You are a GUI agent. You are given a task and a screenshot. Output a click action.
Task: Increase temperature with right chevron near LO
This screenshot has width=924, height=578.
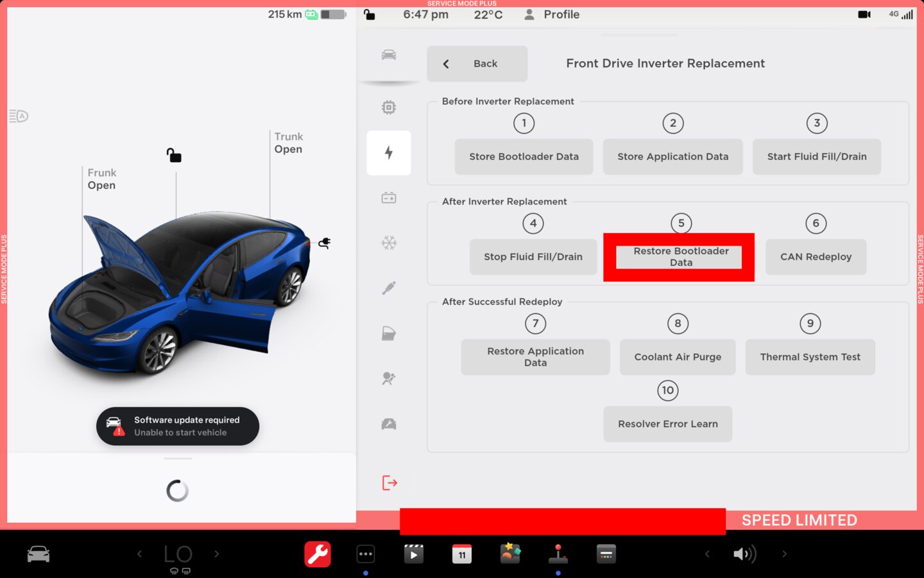(x=217, y=554)
